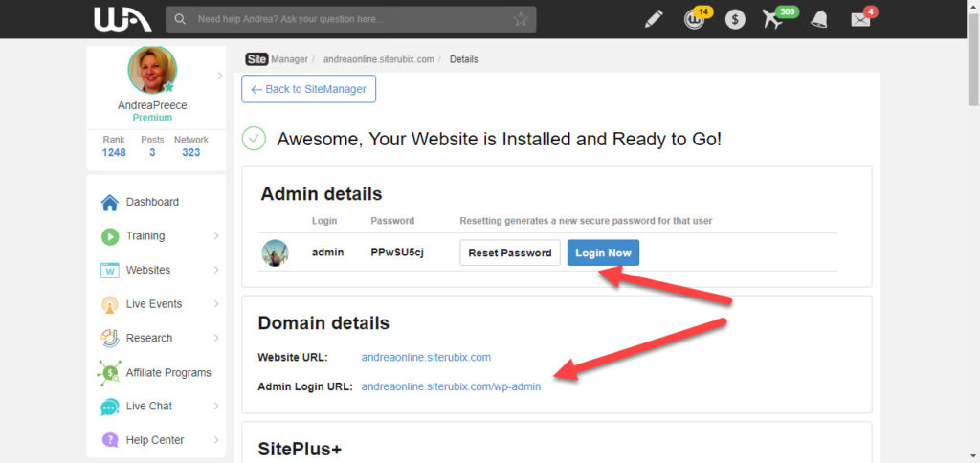Expand the Research menu chevron
980x463 pixels.
216,338
